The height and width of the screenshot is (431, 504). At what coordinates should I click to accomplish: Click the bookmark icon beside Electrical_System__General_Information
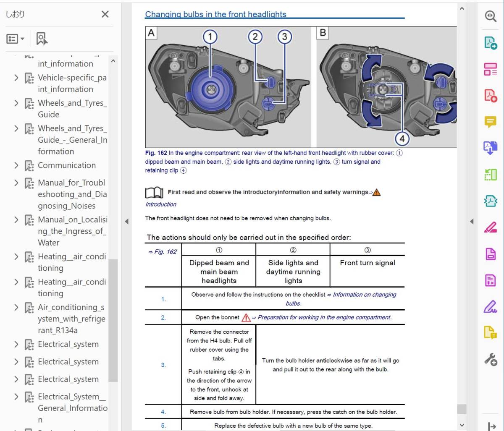tap(29, 397)
